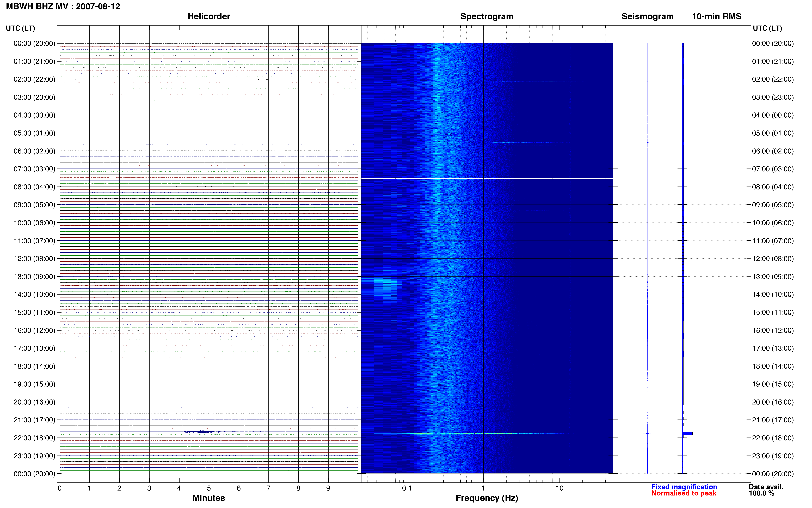The width and height of the screenshot is (812, 508).
Task: Click the left-axis time label '13:00 (09:00)'
Action: (34, 277)
